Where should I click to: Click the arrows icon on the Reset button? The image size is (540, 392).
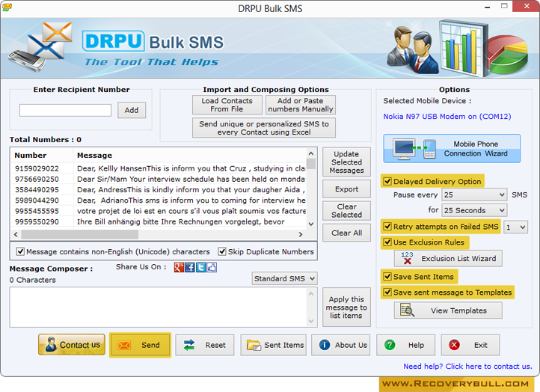pos(189,345)
